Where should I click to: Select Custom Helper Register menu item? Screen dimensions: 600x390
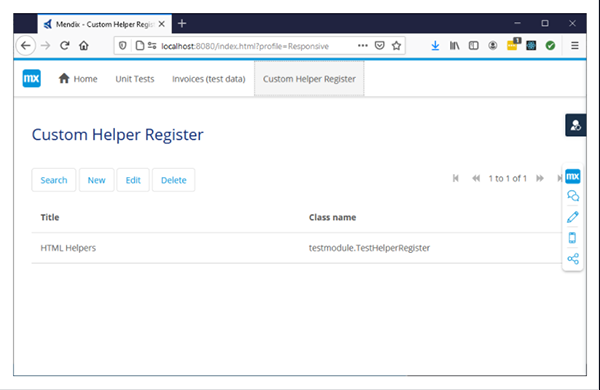[309, 79]
